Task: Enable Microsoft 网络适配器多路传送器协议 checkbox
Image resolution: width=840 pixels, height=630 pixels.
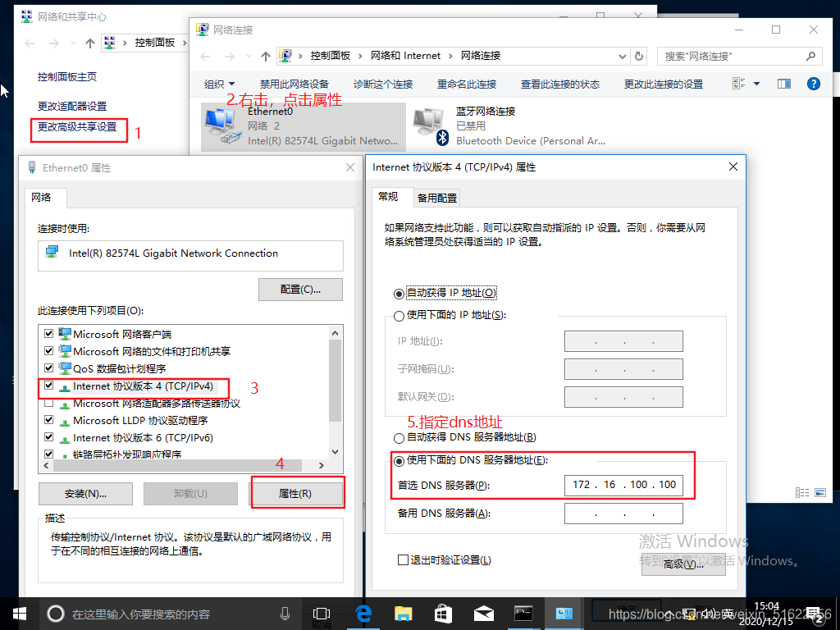Action: click(48, 403)
